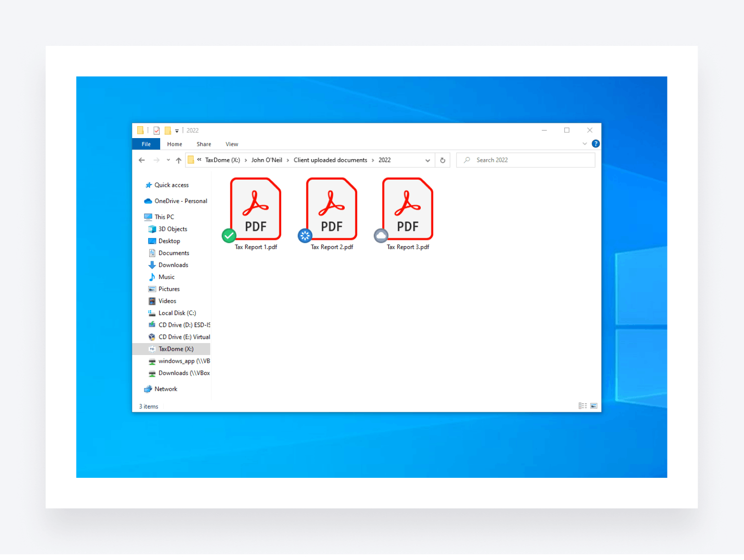Image resolution: width=744 pixels, height=560 pixels.
Task: Click the refresh button beside address bar
Action: click(443, 161)
